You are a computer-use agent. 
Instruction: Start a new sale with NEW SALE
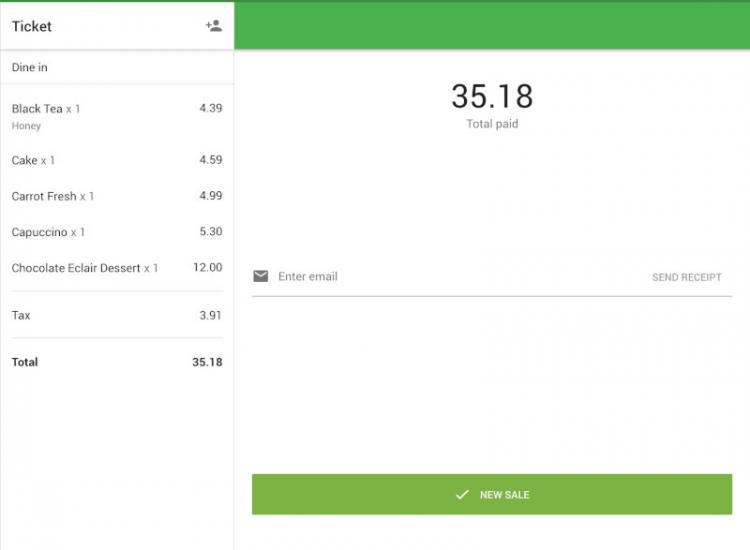click(492, 495)
